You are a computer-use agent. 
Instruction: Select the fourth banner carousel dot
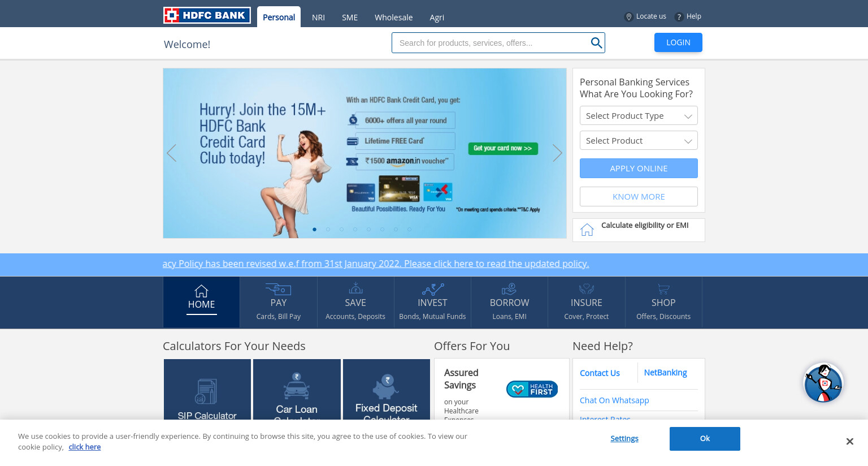(x=355, y=229)
